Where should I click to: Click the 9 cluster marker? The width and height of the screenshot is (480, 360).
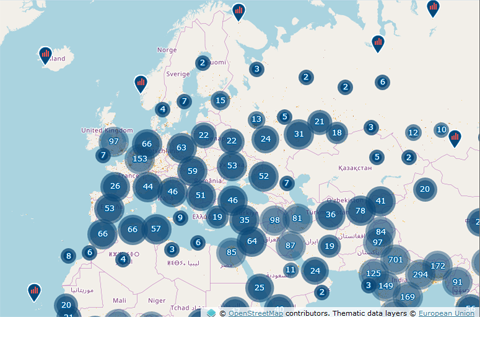(180, 218)
